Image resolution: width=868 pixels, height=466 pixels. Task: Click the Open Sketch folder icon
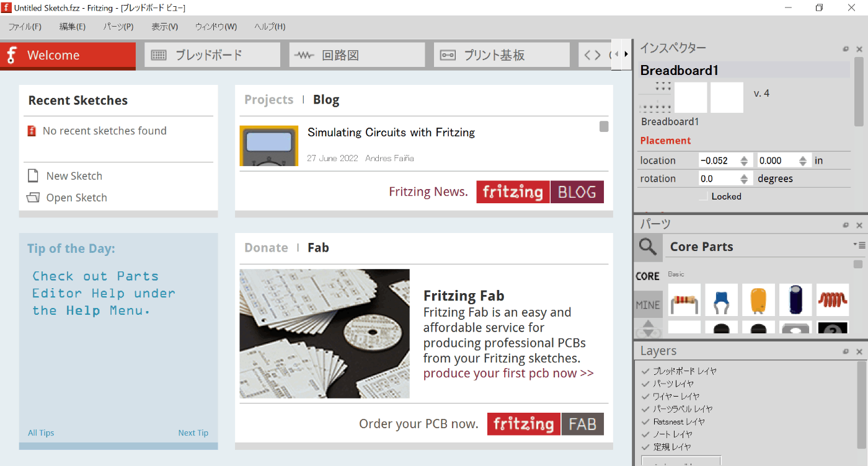tap(33, 198)
